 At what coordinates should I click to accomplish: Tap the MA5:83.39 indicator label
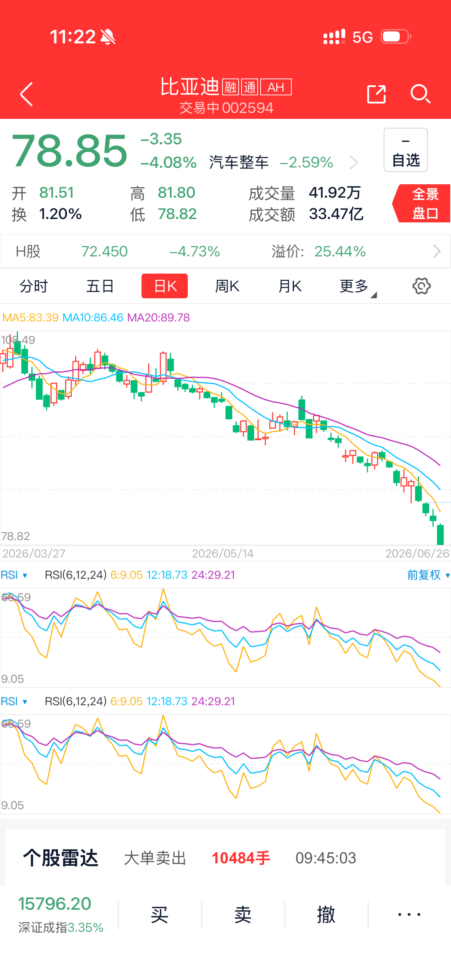pyautogui.click(x=30, y=318)
